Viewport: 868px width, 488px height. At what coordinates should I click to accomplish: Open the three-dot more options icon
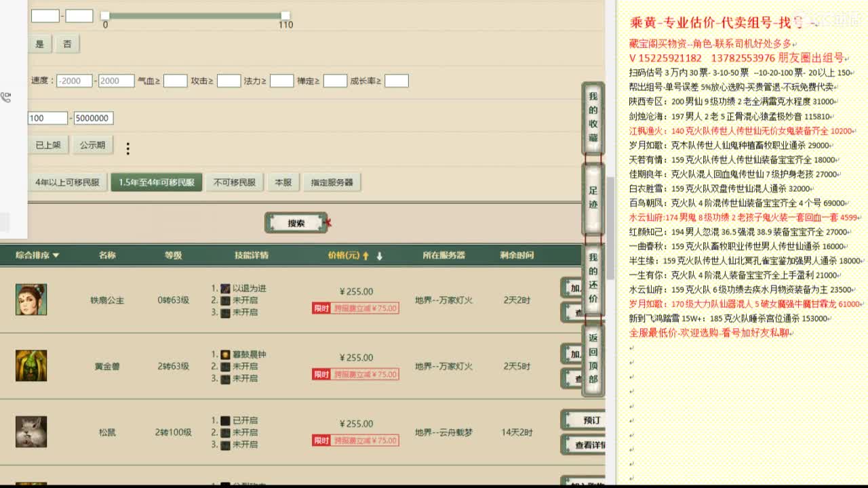click(127, 148)
